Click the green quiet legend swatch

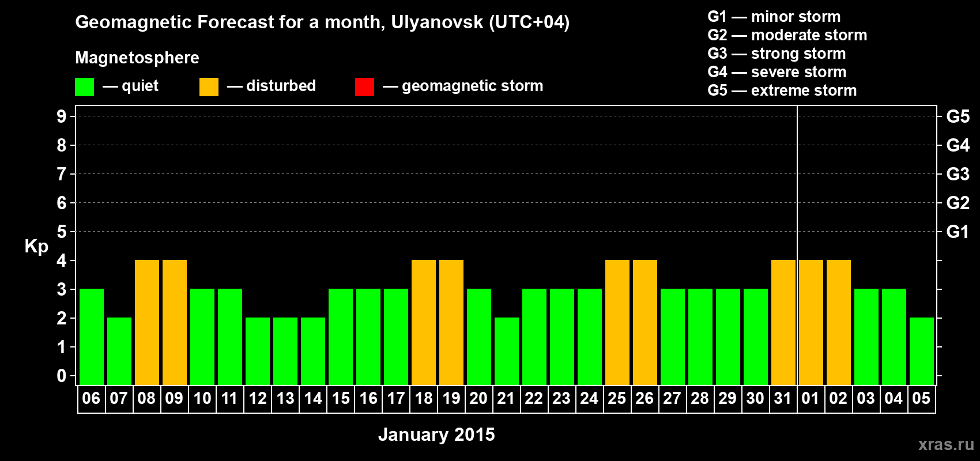pos(85,87)
